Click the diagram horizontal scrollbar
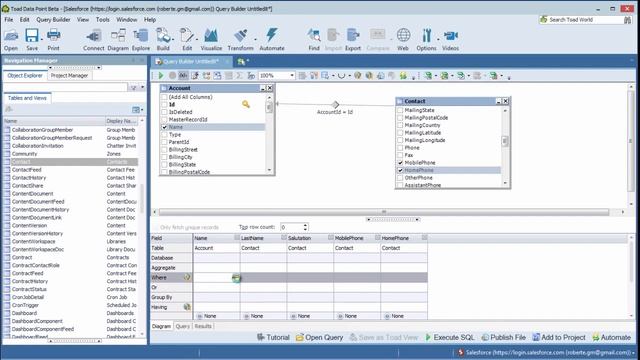640x360 pixels. [384, 212]
